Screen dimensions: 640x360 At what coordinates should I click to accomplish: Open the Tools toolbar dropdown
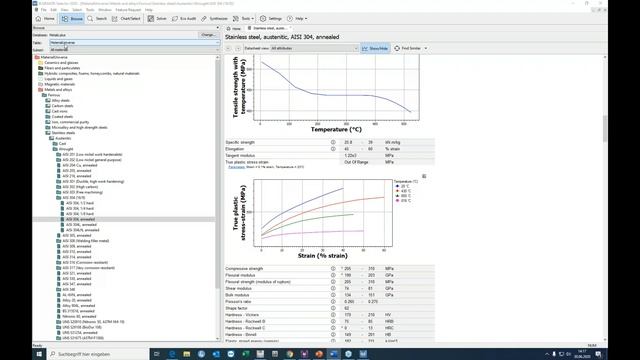click(x=244, y=19)
